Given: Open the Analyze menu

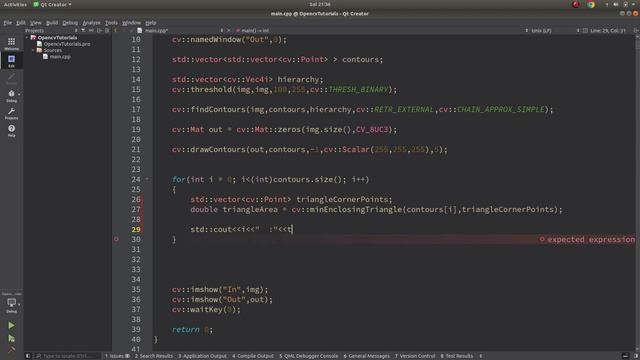Looking at the screenshot, I should [91, 23].
